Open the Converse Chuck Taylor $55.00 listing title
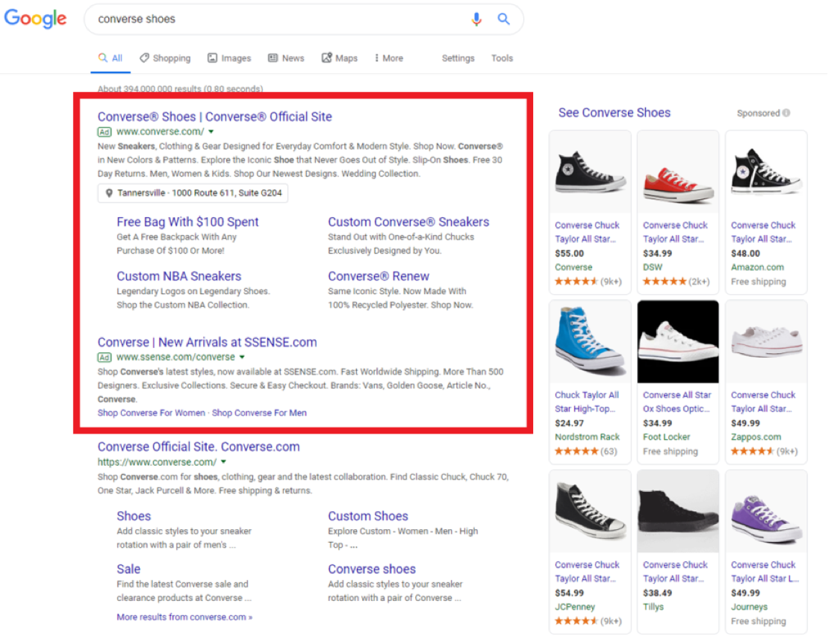The width and height of the screenshot is (840, 636). pyautogui.click(x=587, y=232)
